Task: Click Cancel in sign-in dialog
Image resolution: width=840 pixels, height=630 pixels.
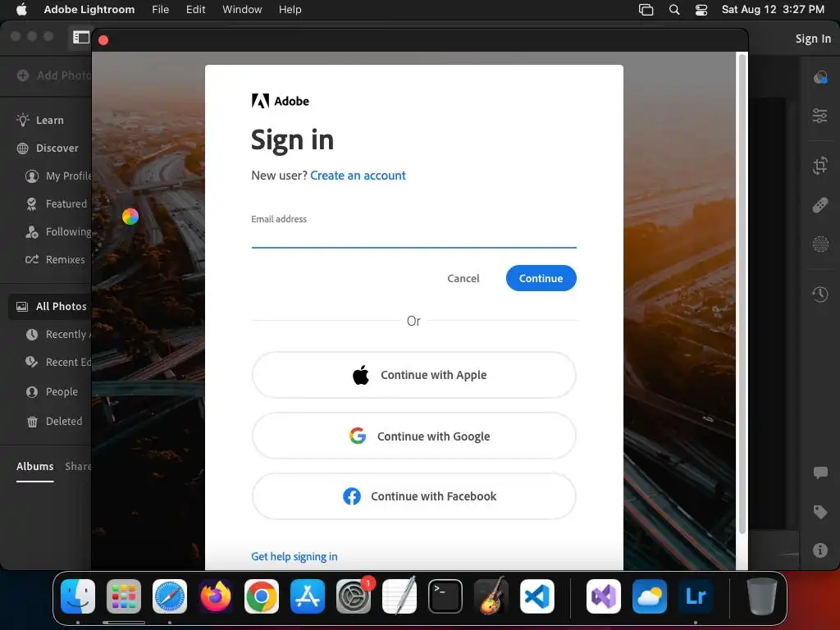Action: coord(463,278)
